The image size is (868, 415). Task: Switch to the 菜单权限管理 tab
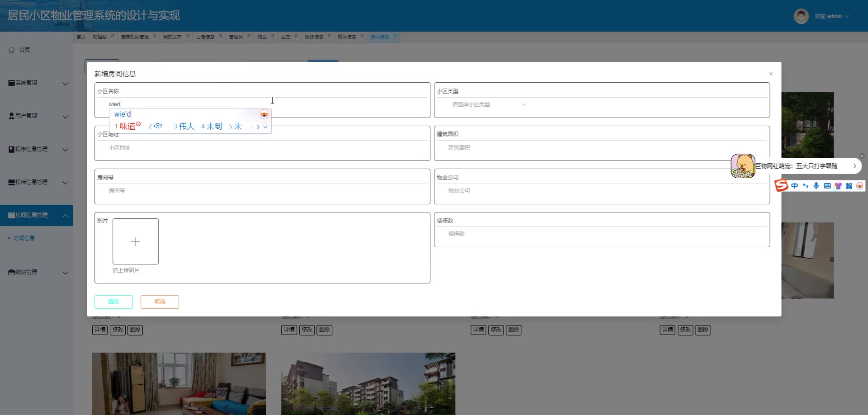tap(134, 37)
